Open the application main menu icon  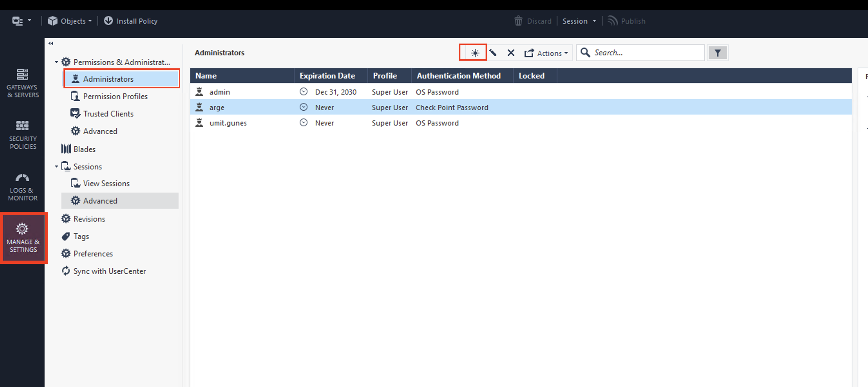pos(17,21)
